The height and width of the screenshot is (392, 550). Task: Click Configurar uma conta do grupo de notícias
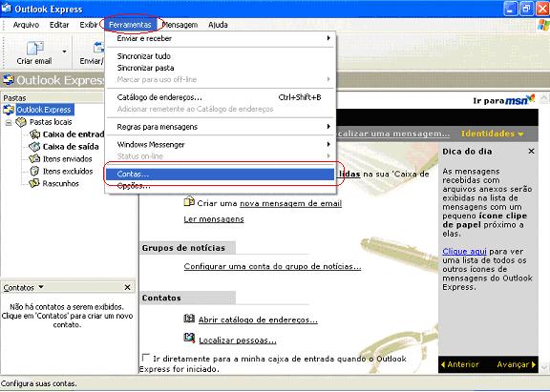(x=272, y=267)
